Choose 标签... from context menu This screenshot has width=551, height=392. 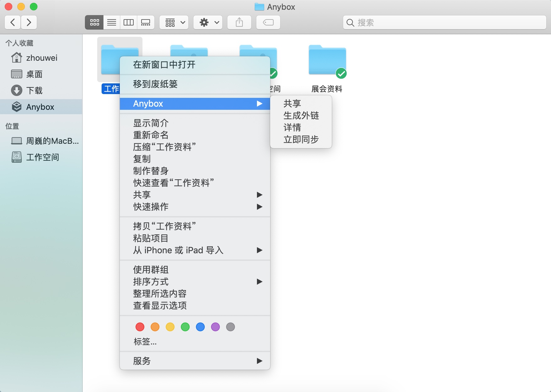point(145,341)
